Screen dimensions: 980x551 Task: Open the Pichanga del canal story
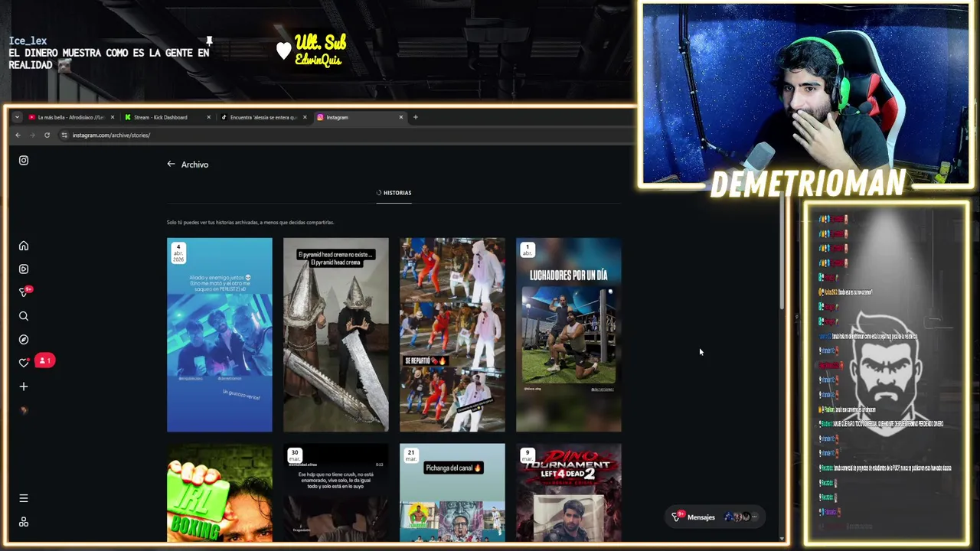pyautogui.click(x=452, y=493)
